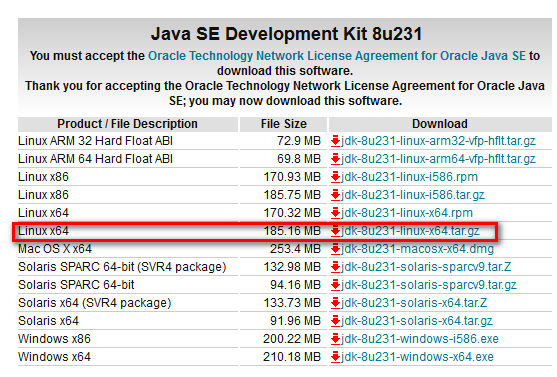Click Solaris x64 (SVR4 package) description
557x377 pixels.
point(94,303)
